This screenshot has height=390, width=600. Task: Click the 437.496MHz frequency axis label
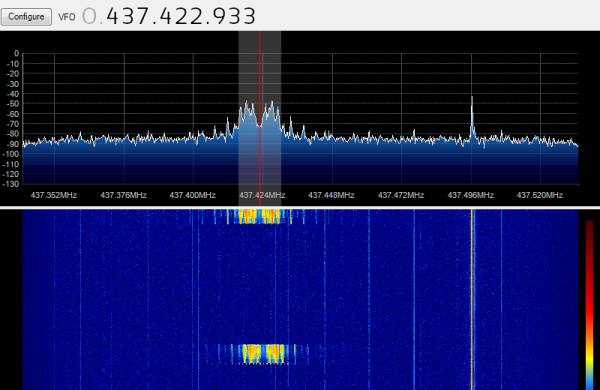[x=471, y=195]
